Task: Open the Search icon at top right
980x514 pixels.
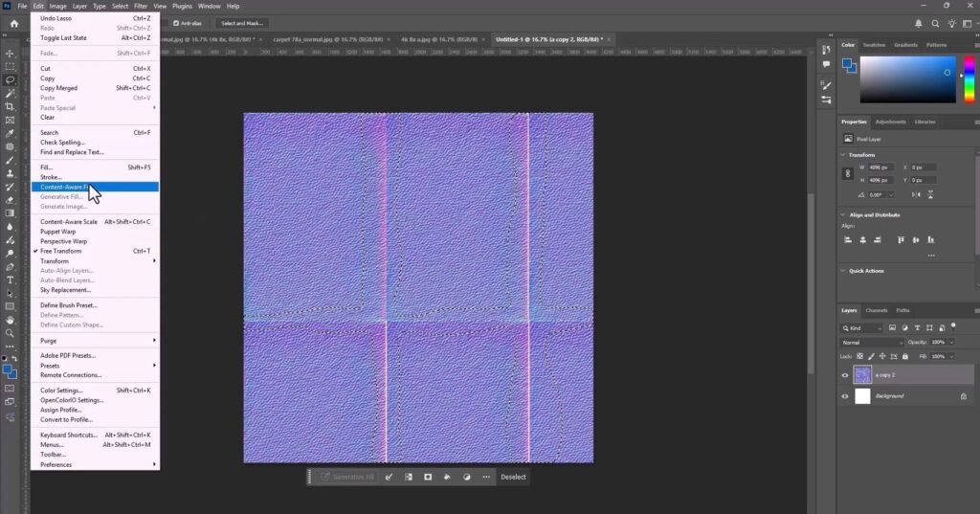Action: click(x=935, y=23)
